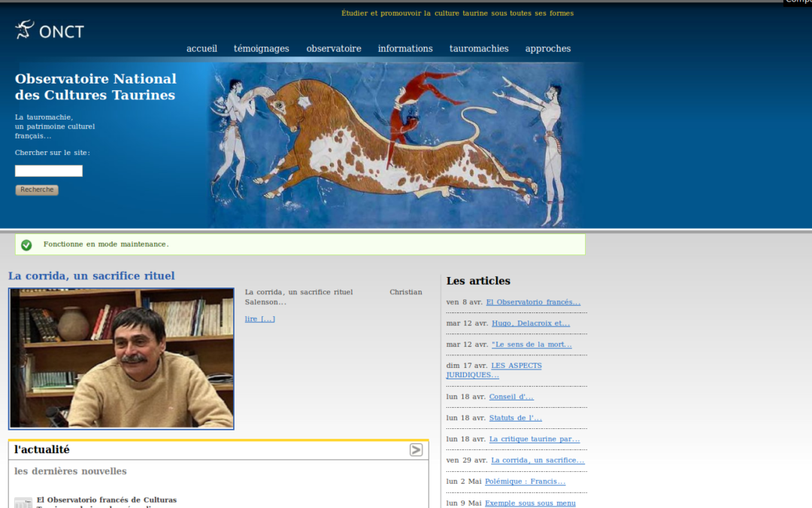Open article 'Le sens de la mort...'
The height and width of the screenshot is (508, 812).
(x=532, y=344)
